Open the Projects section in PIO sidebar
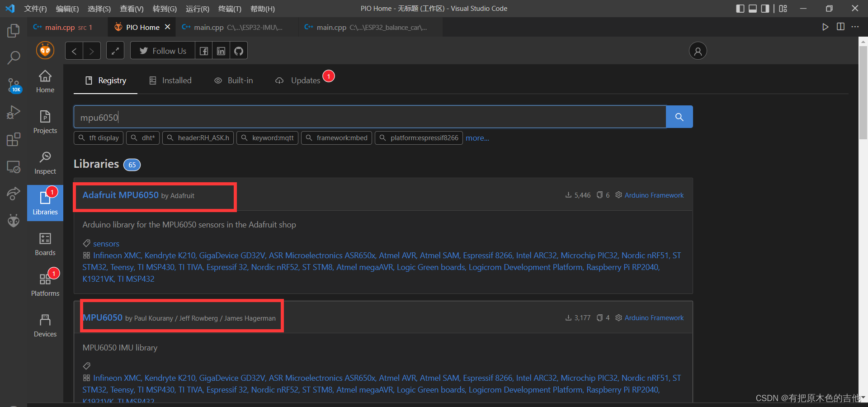This screenshot has height=407, width=868. coord(45,122)
